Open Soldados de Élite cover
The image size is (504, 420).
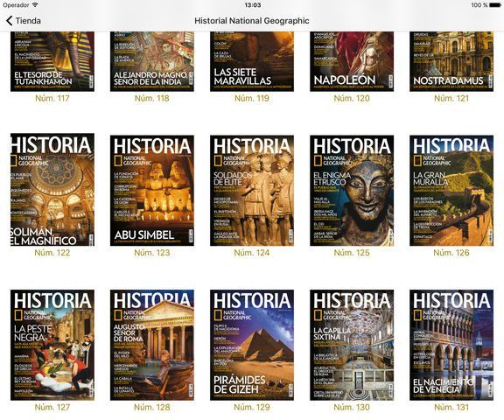[252, 191]
